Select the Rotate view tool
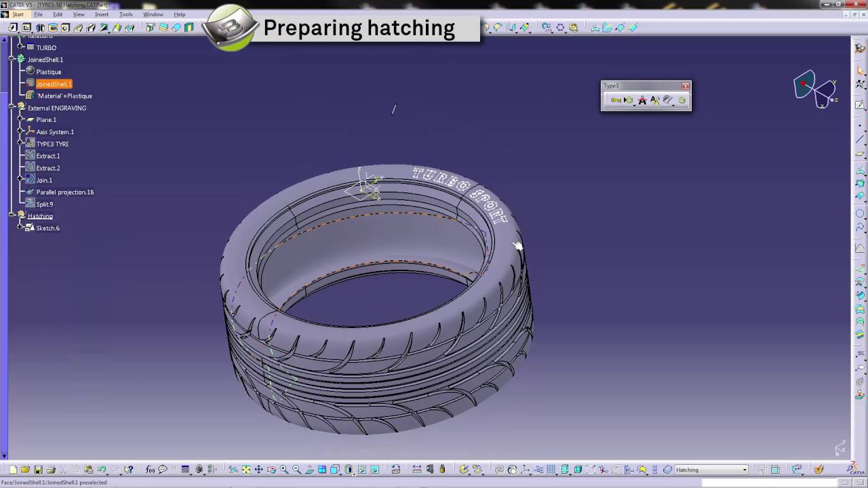 coord(271,469)
